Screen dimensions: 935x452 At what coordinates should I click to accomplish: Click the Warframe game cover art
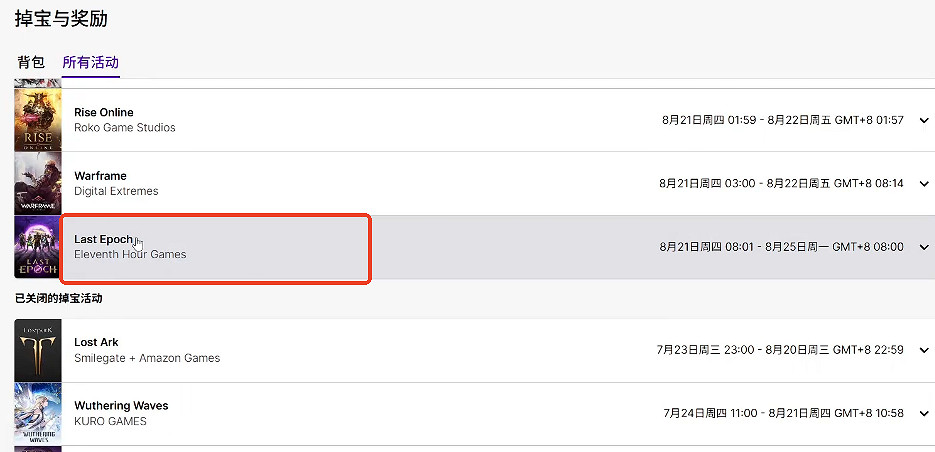(x=38, y=184)
